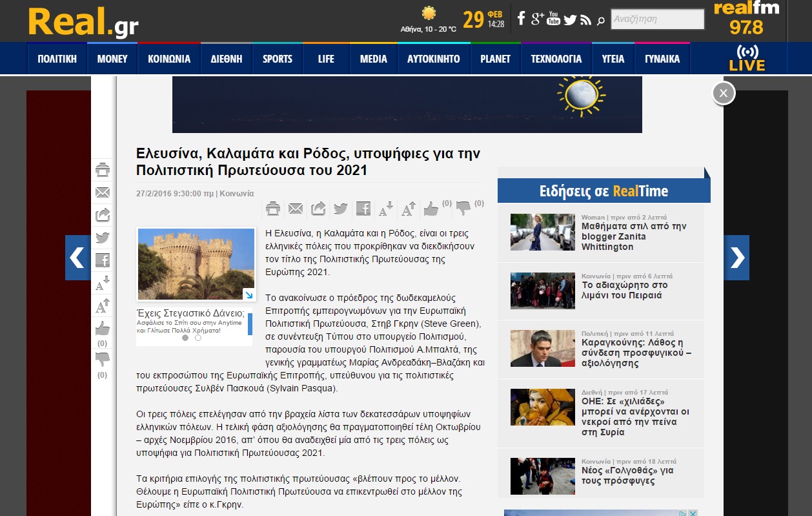The height and width of the screenshot is (516, 812).
Task: Decrease text size in article toolbar
Action: [386, 209]
